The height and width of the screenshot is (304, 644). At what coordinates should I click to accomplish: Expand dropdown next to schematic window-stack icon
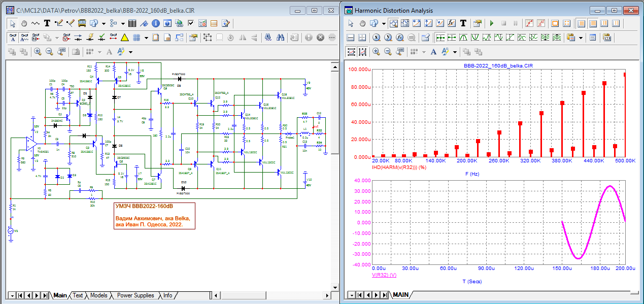[x=104, y=23]
